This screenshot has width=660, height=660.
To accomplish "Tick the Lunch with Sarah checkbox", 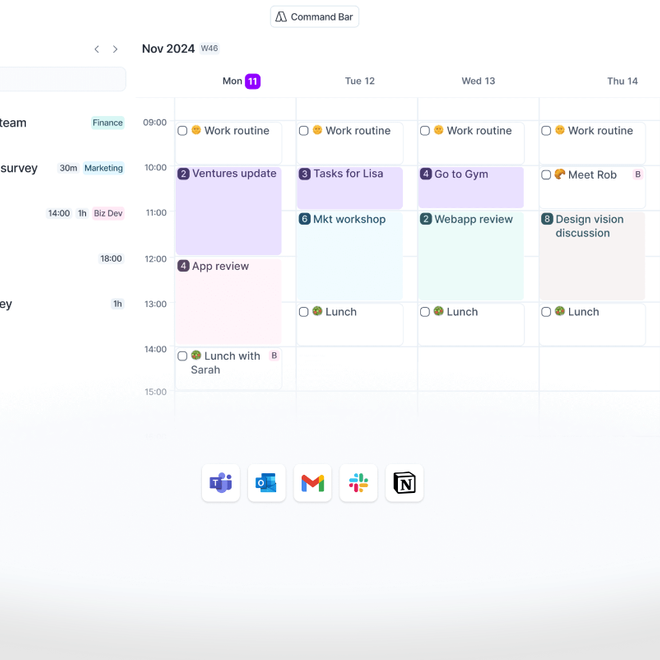I will click(182, 356).
